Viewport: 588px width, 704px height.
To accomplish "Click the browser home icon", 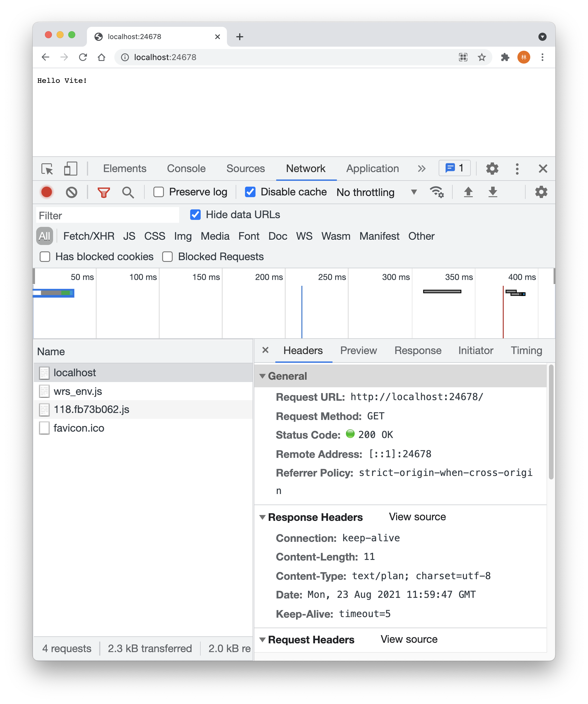I will click(x=101, y=57).
